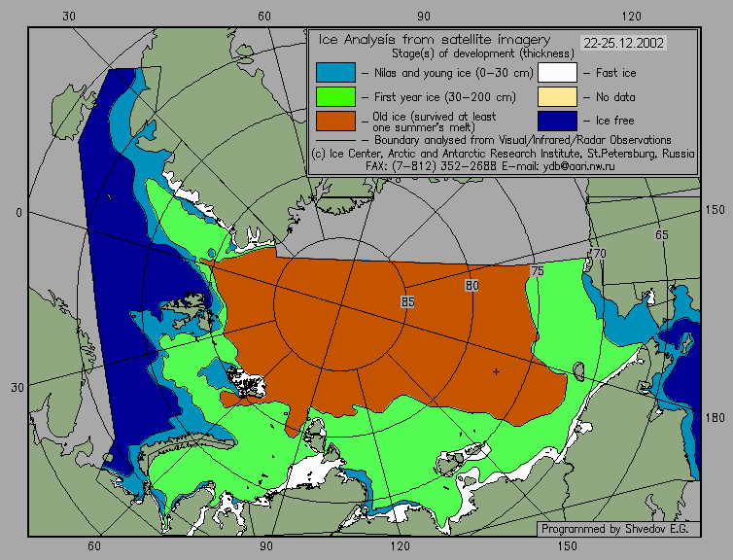Select the No data pale yellow swatch
The image size is (733, 560).
pos(557,97)
